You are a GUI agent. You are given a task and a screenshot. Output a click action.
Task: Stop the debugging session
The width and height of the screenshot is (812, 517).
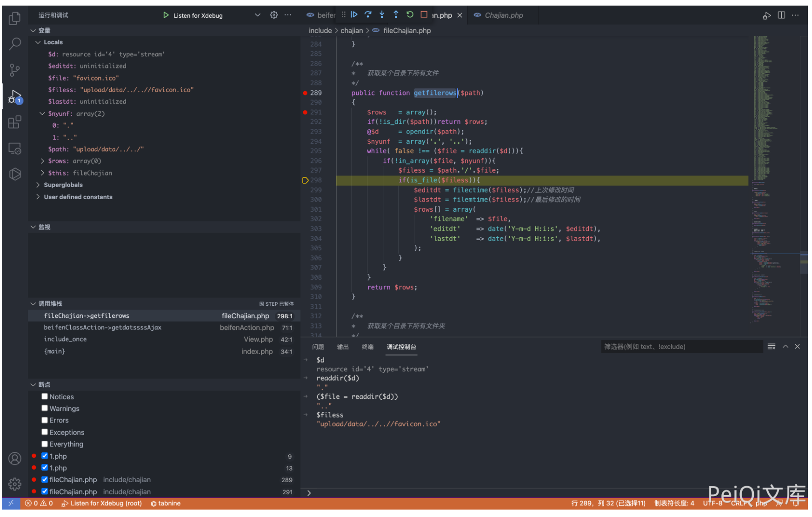click(x=424, y=15)
